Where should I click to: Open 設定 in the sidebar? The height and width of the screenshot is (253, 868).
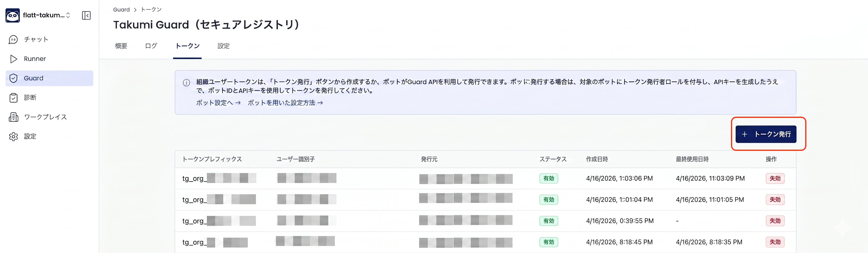49,136
